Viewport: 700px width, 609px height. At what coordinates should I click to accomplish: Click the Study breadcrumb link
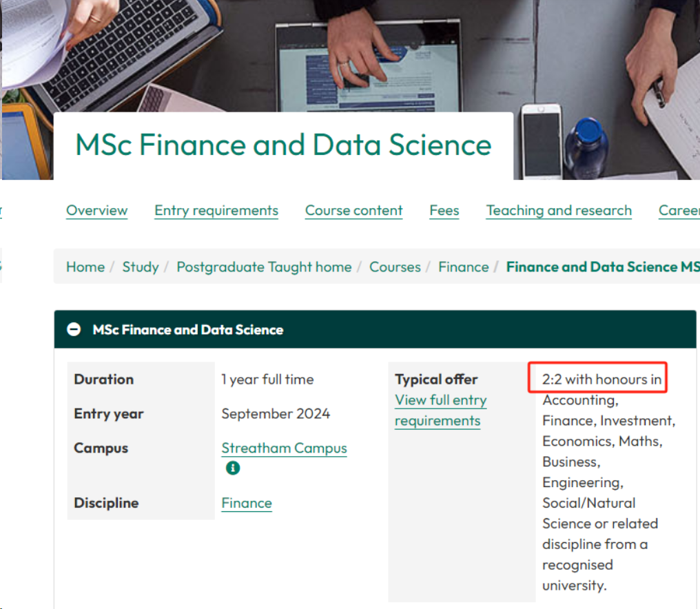coord(141,267)
